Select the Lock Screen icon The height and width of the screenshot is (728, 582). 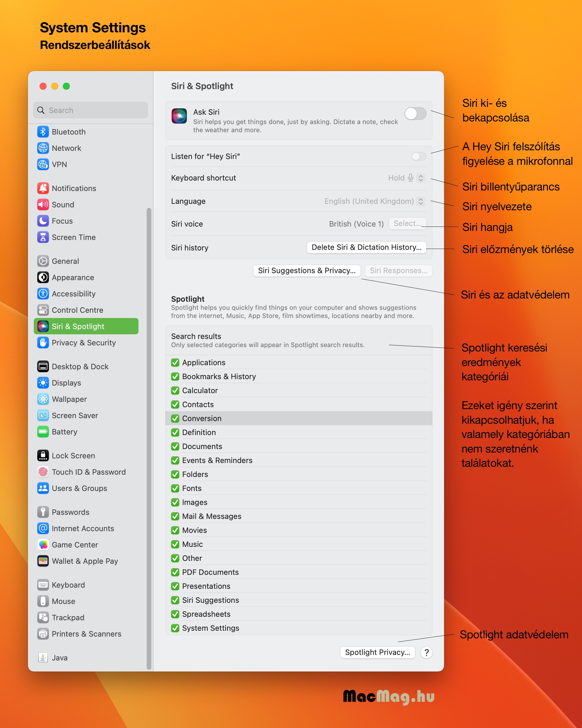pos(43,455)
